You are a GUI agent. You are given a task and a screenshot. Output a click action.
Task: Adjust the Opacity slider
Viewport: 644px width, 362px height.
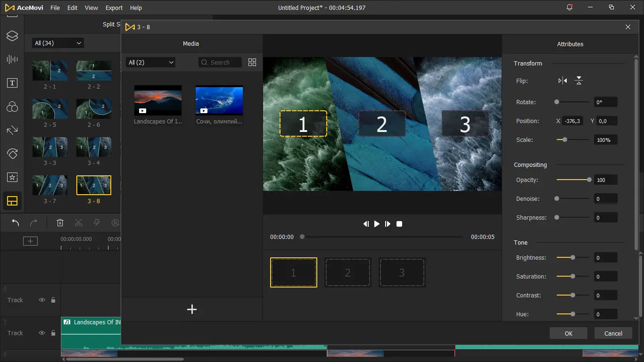[573, 180]
